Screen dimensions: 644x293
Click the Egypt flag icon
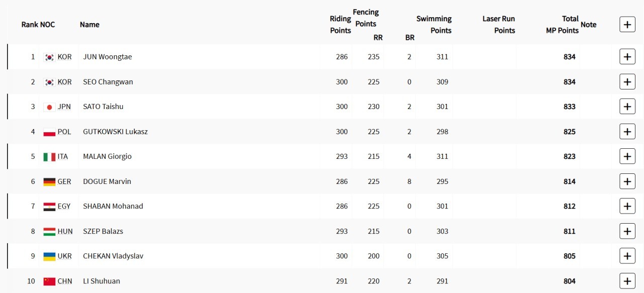pyautogui.click(x=49, y=207)
